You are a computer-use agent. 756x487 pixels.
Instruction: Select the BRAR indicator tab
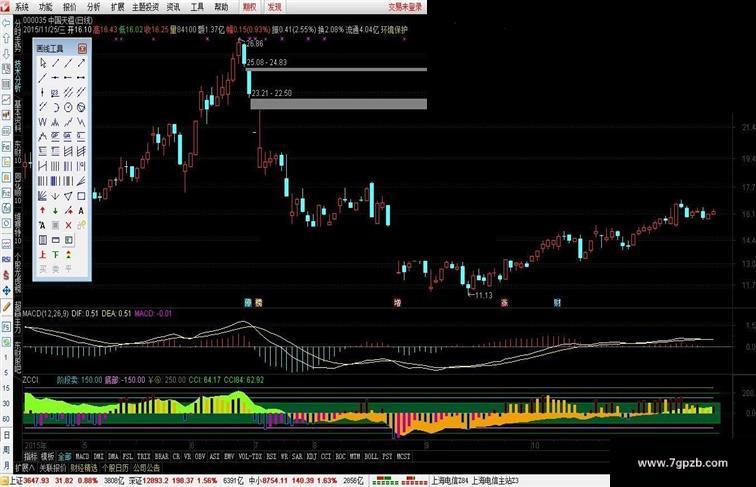(x=162, y=456)
